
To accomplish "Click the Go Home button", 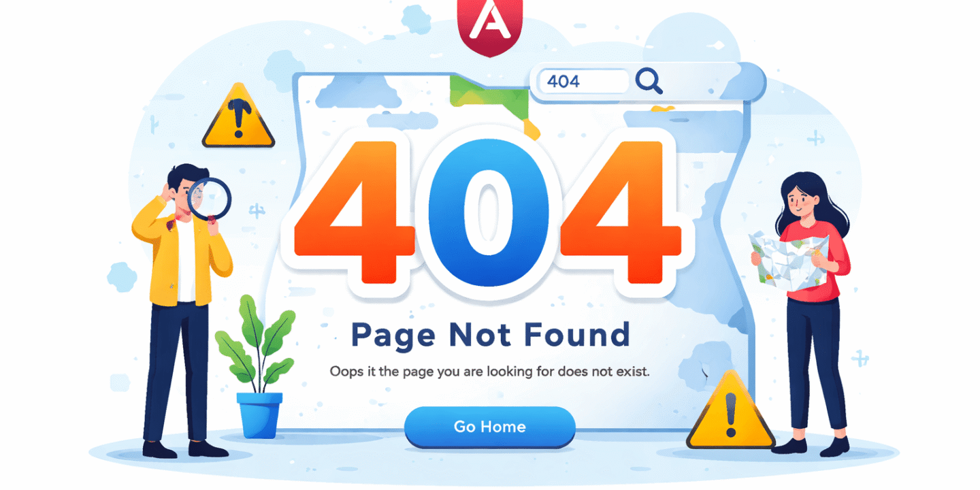I will tap(489, 427).
